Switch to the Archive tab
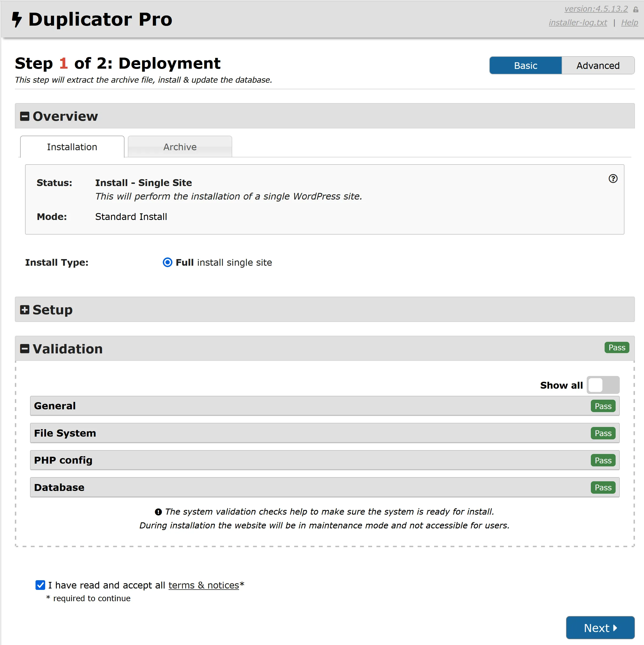The image size is (644, 645). (x=180, y=147)
